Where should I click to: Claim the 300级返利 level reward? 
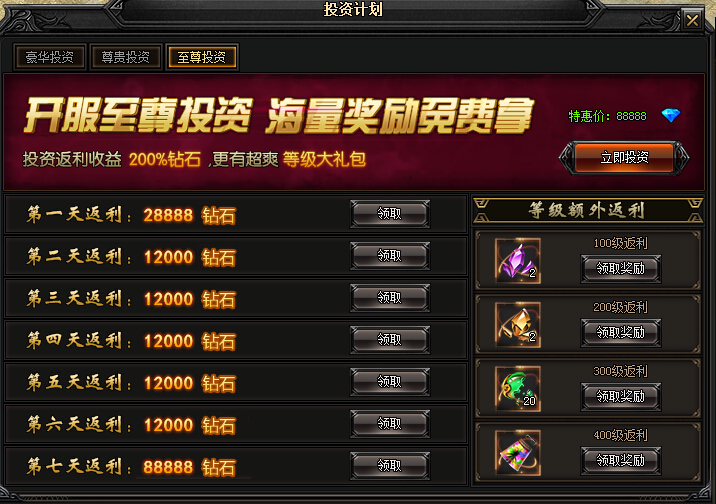pyautogui.click(x=621, y=397)
